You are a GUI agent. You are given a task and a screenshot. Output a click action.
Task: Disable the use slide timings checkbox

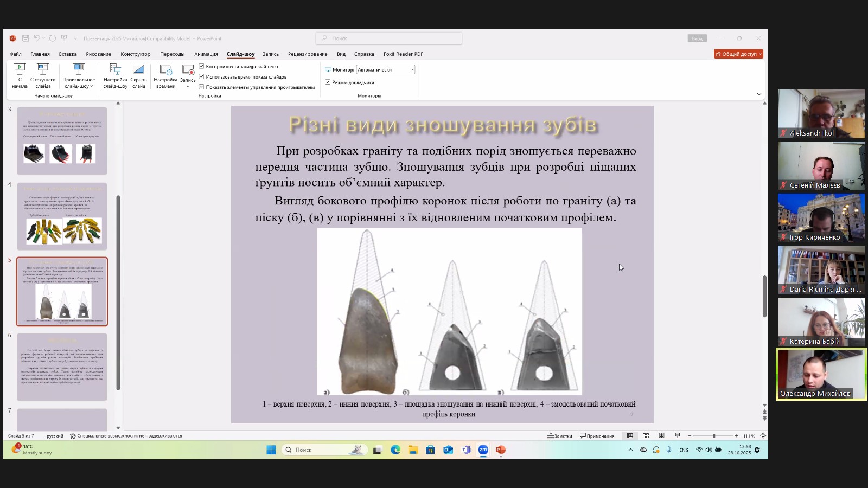tap(202, 77)
